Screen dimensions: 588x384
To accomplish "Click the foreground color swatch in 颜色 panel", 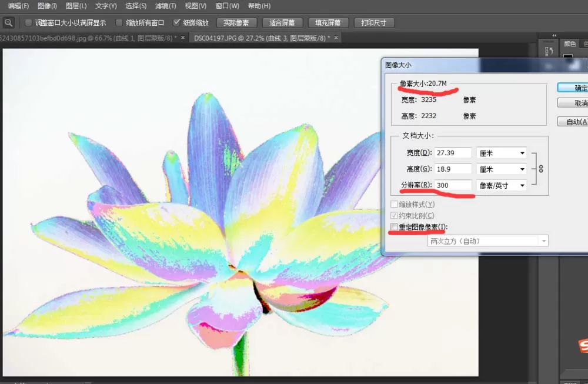I will coord(568,56).
